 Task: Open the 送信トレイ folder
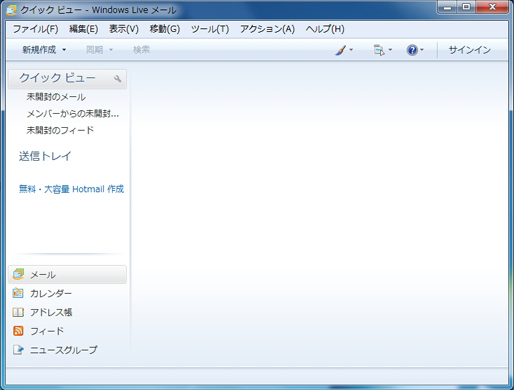(x=45, y=156)
